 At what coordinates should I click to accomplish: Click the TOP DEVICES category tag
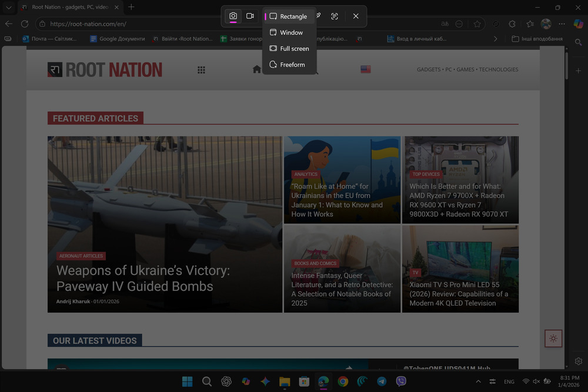tap(426, 175)
